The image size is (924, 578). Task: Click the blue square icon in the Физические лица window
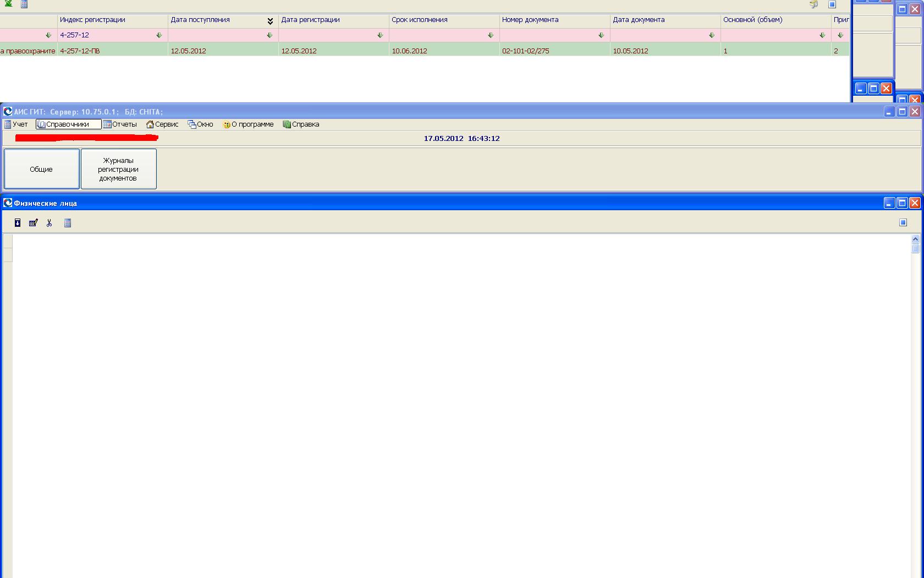coord(903,222)
